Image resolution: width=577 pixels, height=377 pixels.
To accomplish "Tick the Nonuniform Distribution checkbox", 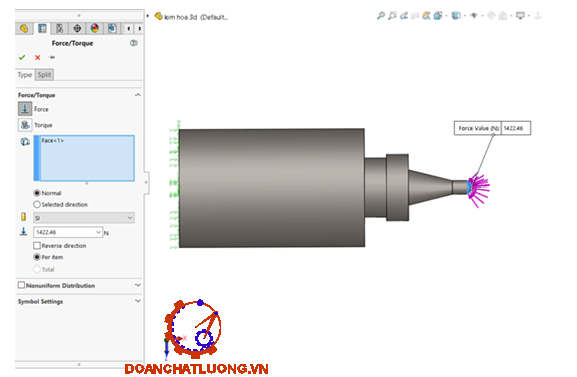I will (x=21, y=285).
